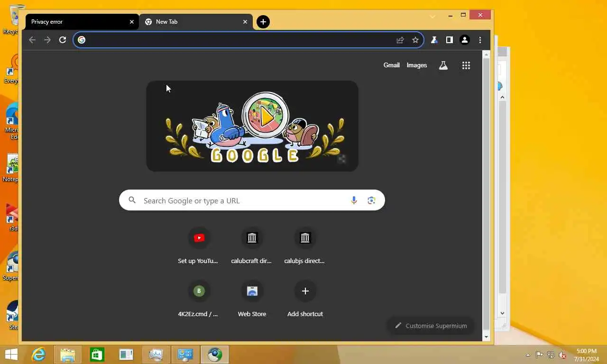Open the three-dot browser menu

(480, 40)
